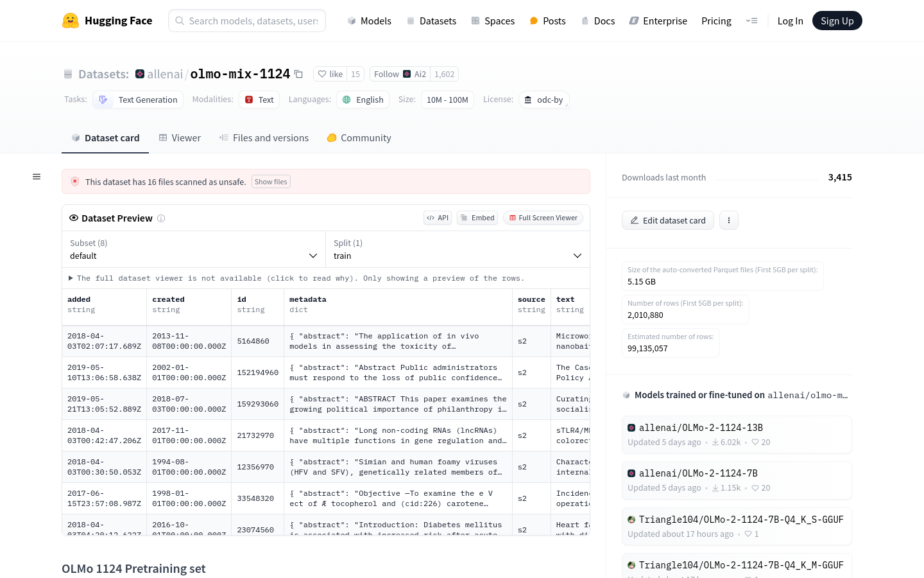Open the Split train dropdown

click(x=458, y=249)
